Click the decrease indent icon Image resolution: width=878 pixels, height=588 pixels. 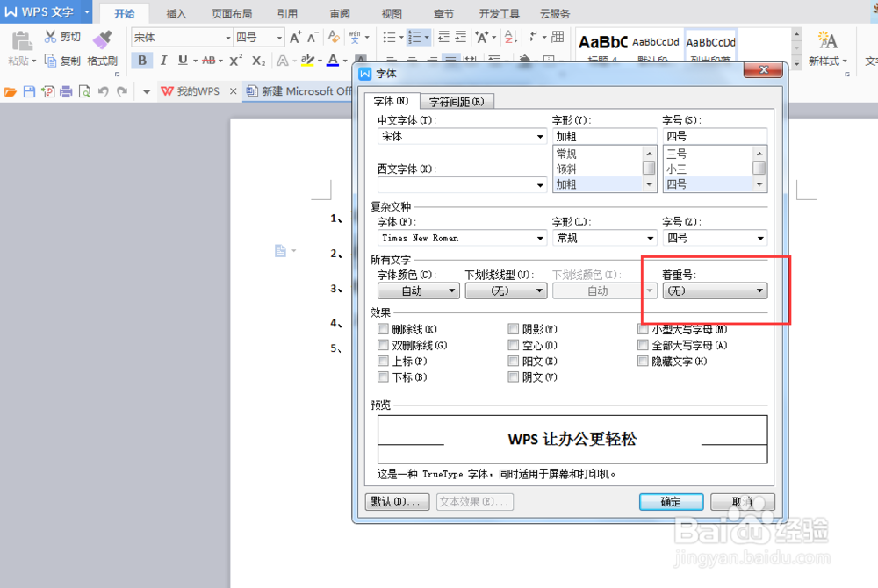(443, 38)
